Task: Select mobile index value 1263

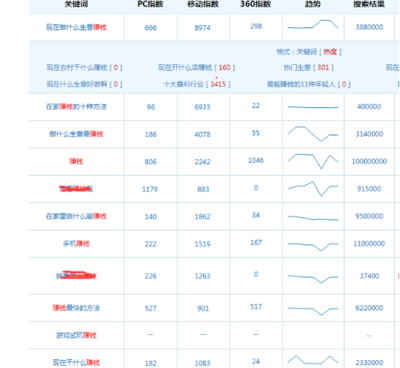Action: point(203,276)
